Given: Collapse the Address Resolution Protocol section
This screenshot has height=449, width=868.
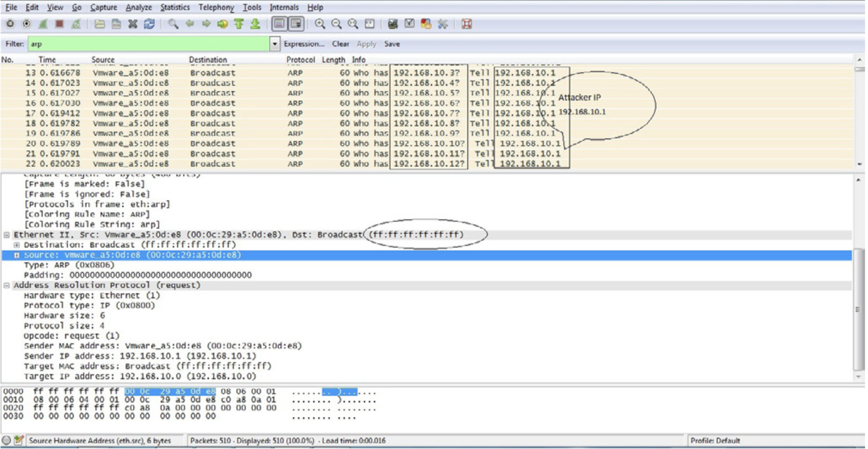Looking at the screenshot, I should (7, 286).
